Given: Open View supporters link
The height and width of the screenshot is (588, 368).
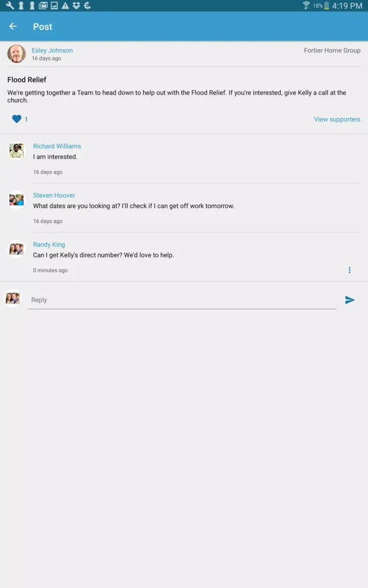Looking at the screenshot, I should click(x=337, y=119).
